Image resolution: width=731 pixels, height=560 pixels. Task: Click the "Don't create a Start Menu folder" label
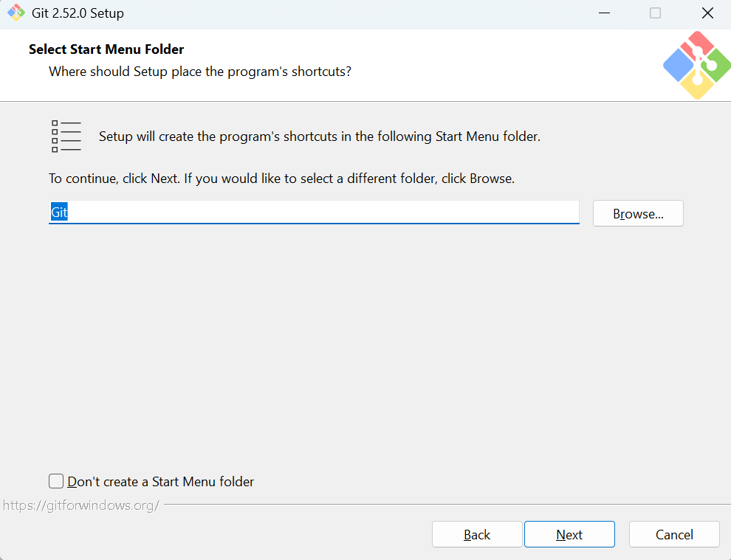click(161, 482)
